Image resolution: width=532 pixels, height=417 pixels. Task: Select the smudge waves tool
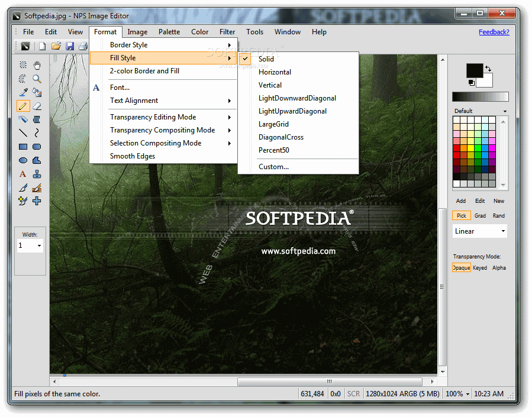click(x=37, y=119)
